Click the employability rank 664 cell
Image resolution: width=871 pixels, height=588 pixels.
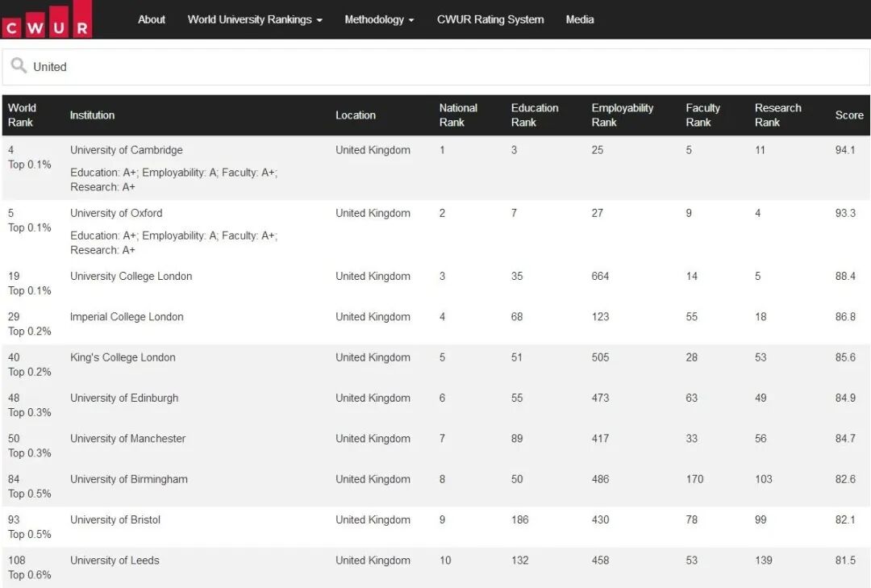click(x=600, y=276)
